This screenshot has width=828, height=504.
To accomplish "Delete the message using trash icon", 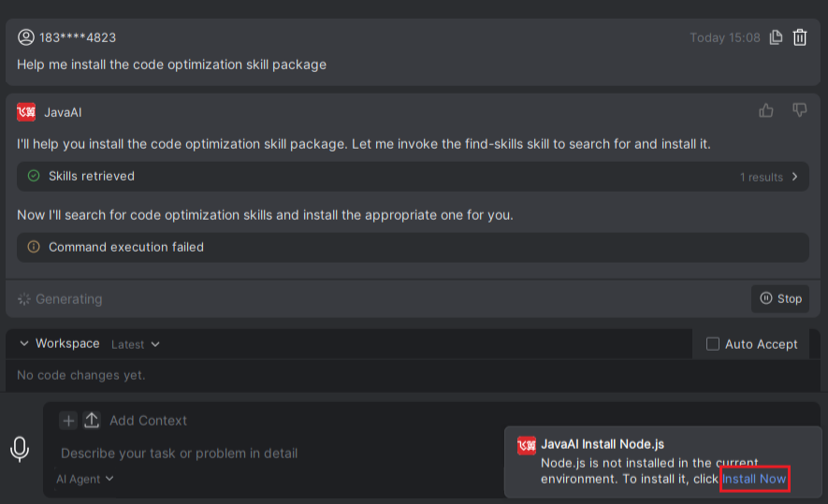I will 800,37.
